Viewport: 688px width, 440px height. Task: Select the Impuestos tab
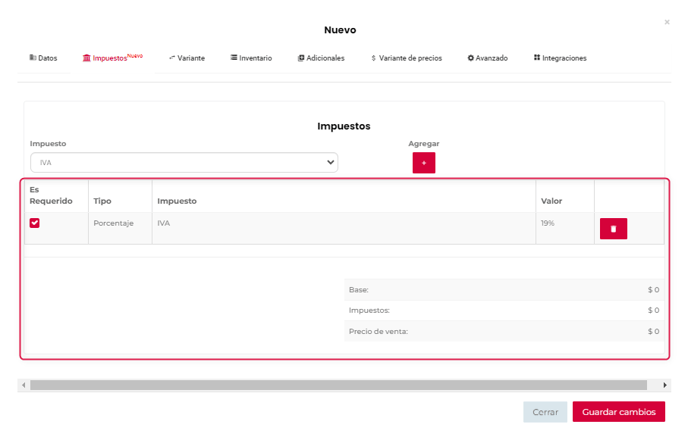(x=112, y=58)
